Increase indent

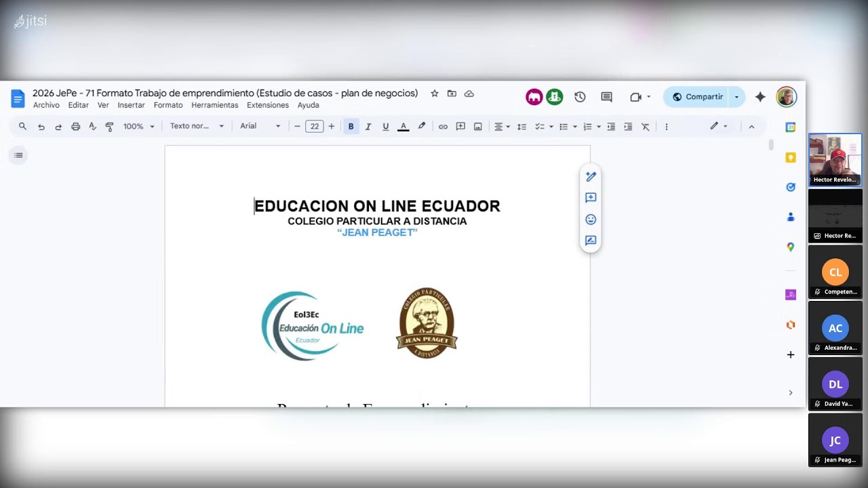(628, 126)
